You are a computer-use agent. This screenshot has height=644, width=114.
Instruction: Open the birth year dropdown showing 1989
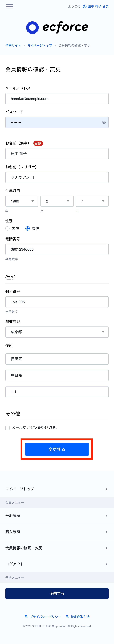(x=22, y=201)
